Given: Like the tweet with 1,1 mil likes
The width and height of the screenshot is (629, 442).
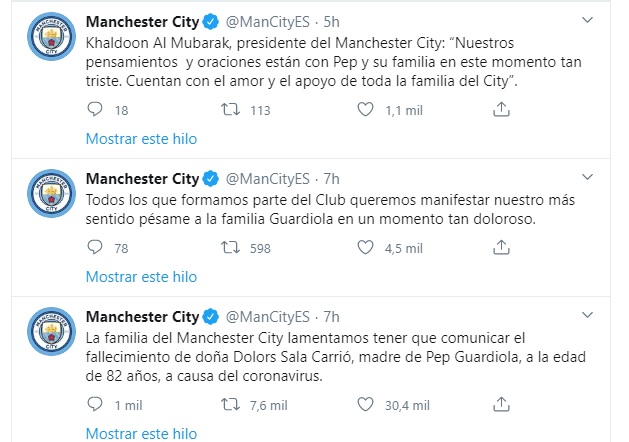Looking at the screenshot, I should pos(365,109).
